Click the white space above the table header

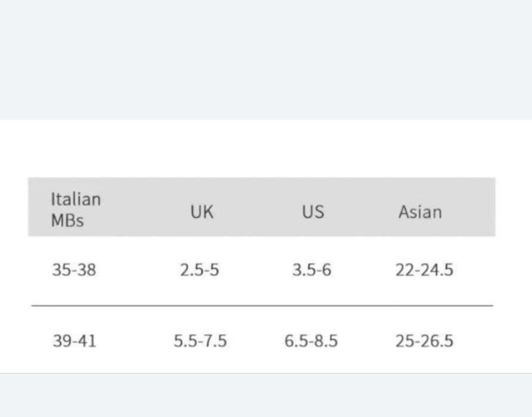[x=266, y=149]
